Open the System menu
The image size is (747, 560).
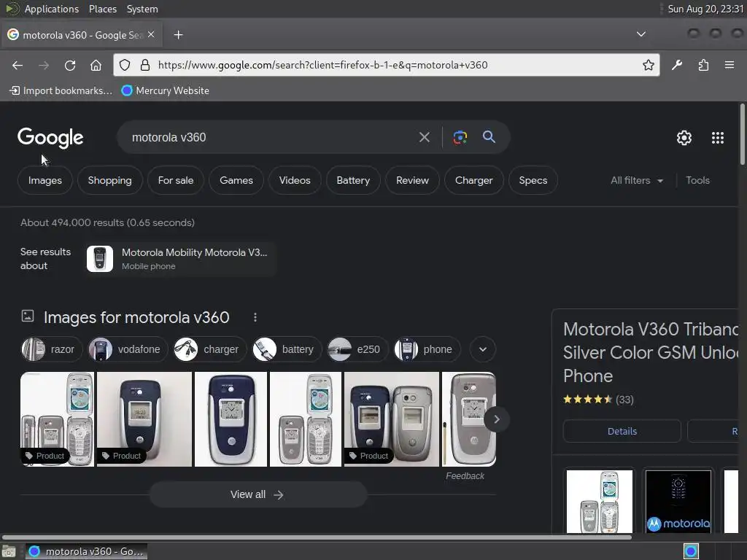(142, 9)
